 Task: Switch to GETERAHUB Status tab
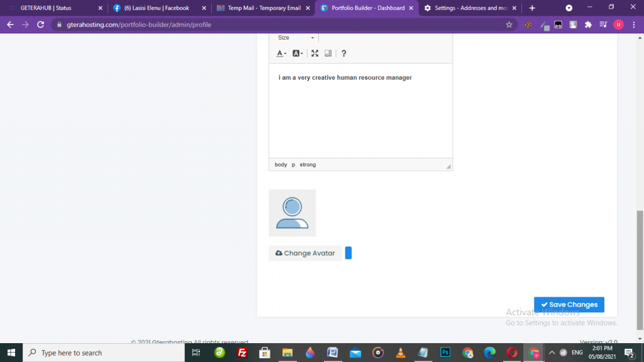click(53, 8)
